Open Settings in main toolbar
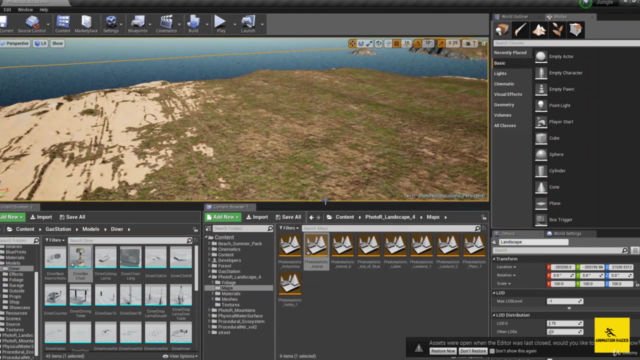 [x=111, y=24]
